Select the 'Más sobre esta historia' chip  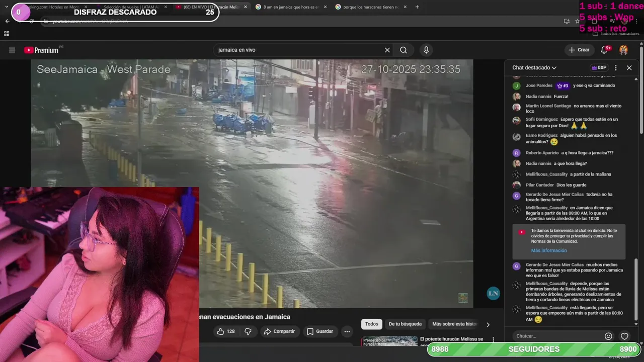coord(454,324)
